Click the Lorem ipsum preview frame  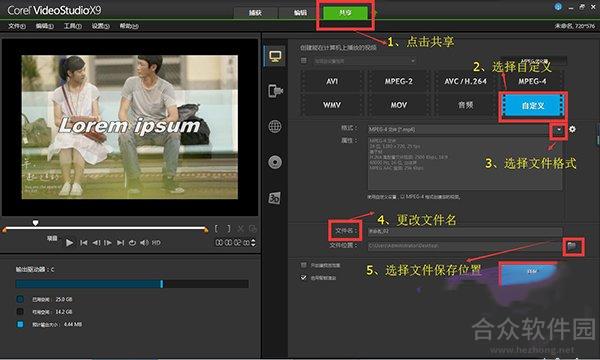tap(130, 127)
